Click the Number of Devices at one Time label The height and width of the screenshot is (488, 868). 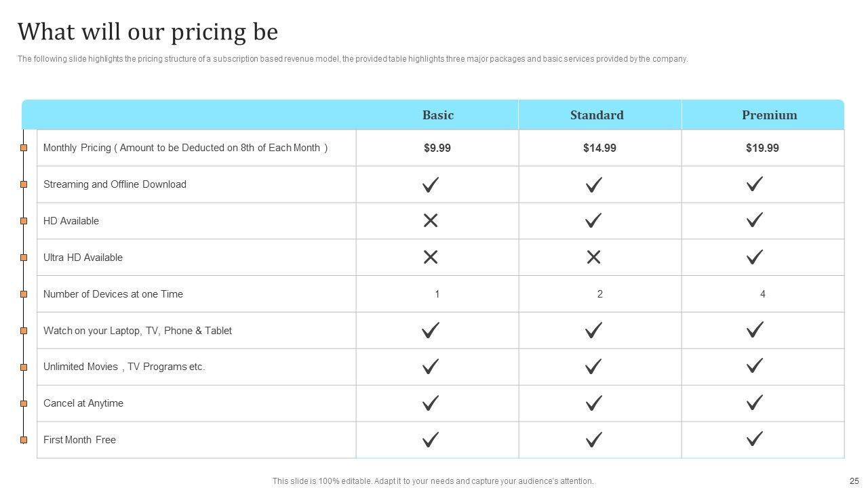coord(113,294)
